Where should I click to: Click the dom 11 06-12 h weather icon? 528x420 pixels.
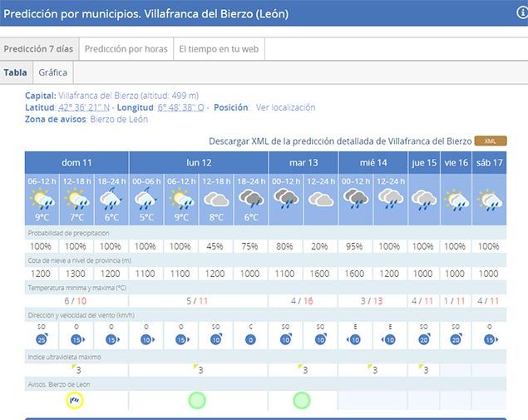point(42,200)
